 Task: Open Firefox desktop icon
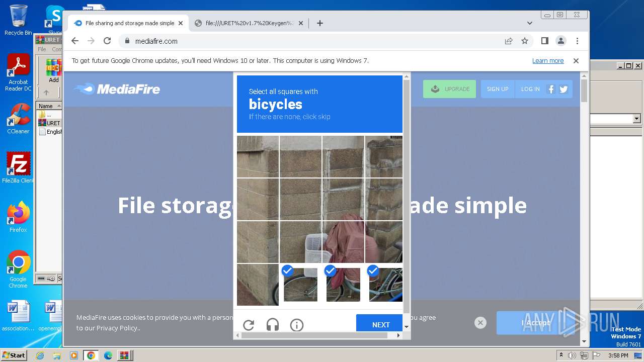[18, 217]
